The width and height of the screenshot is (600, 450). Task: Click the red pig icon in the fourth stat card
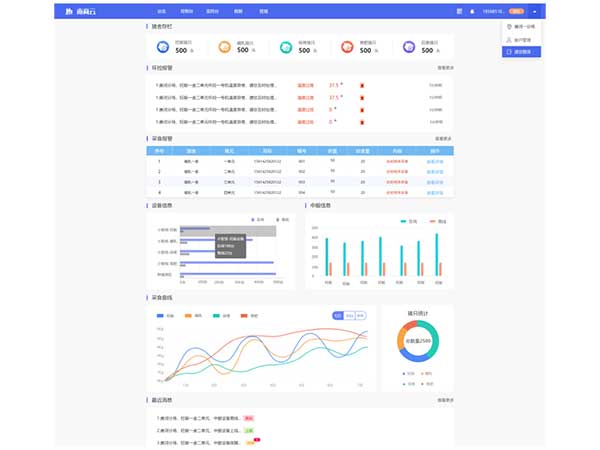pos(348,46)
